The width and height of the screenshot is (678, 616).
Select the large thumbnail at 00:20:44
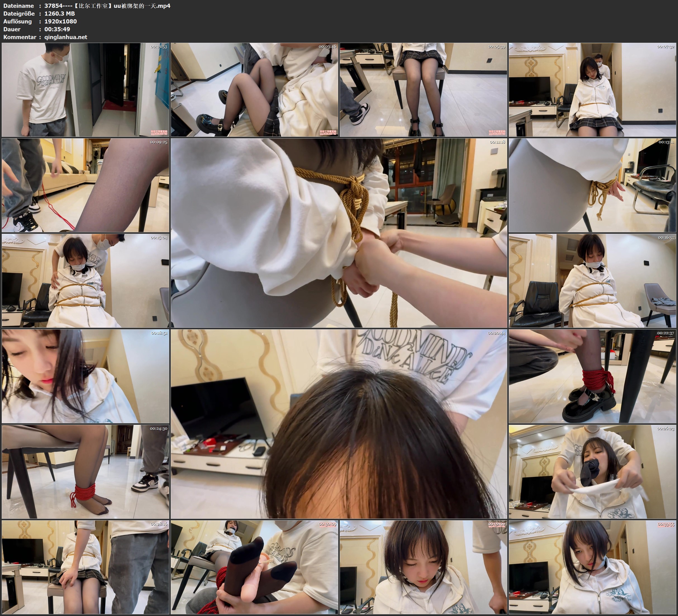point(339,424)
